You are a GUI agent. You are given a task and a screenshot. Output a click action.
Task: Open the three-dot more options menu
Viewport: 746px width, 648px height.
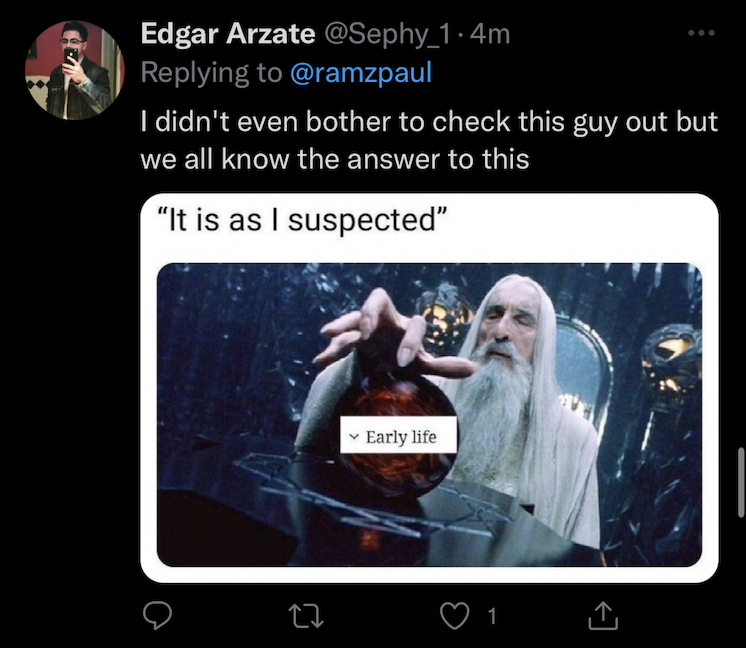[701, 33]
